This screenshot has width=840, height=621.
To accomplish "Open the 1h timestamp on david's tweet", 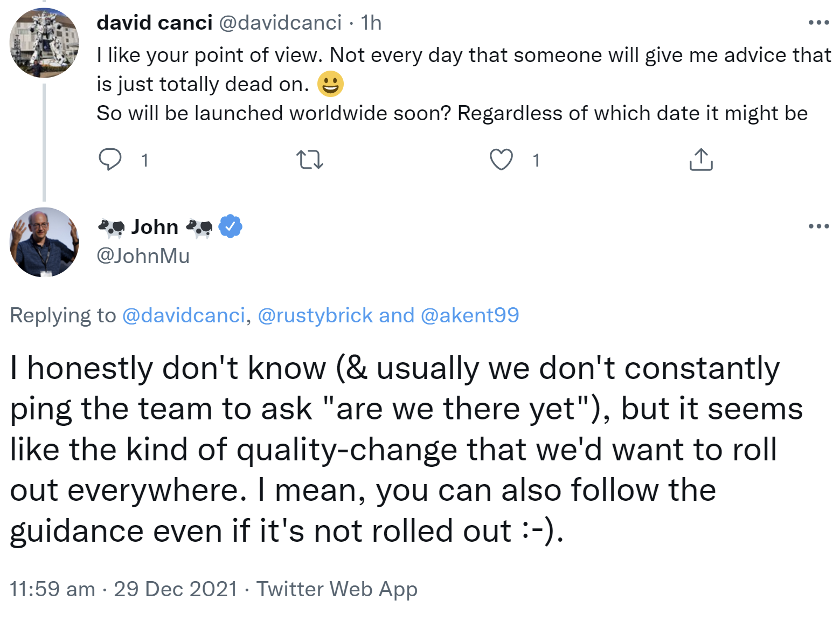I will pos(371,23).
